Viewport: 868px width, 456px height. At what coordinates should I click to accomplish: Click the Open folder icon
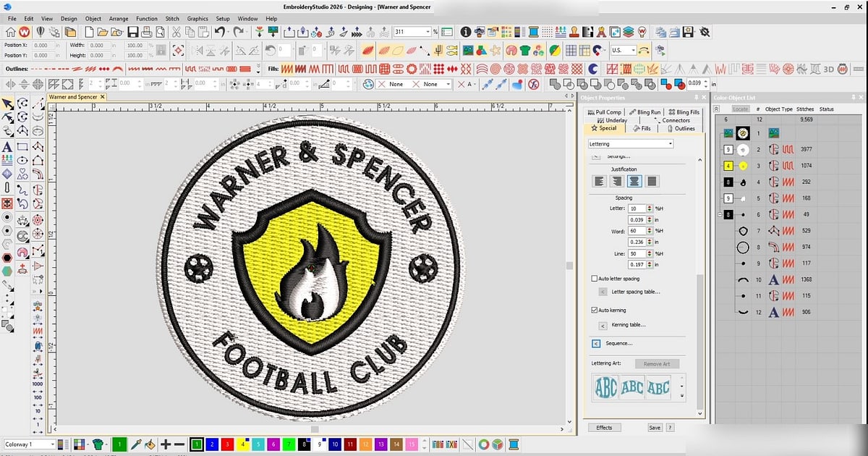pos(103,32)
